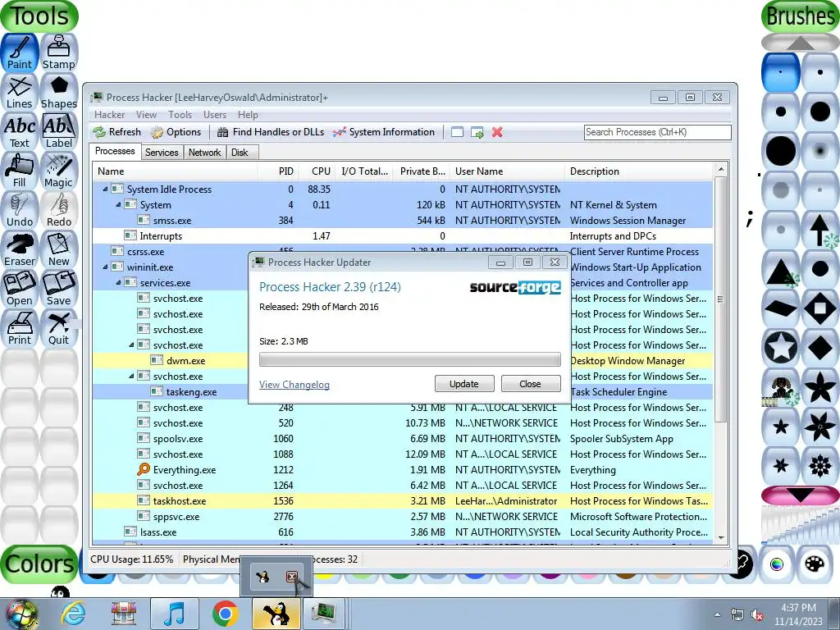
Task: Open the color picker rainbow swatch
Action: tap(776, 564)
